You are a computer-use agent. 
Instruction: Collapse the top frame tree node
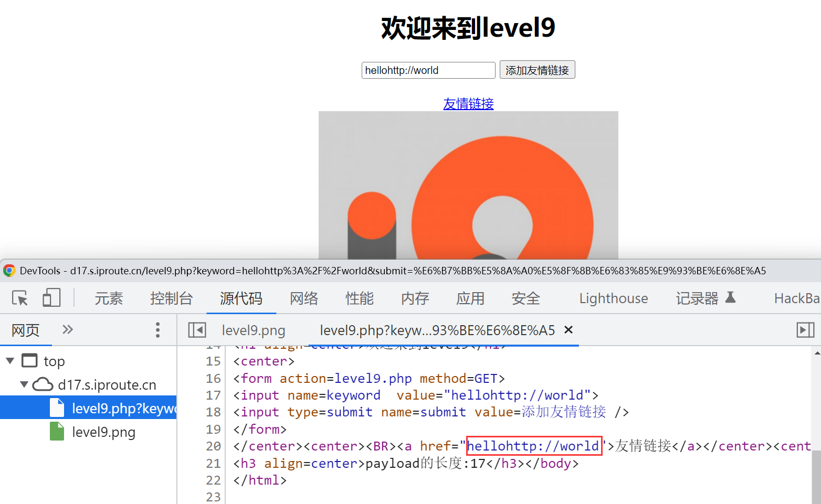pos(10,361)
